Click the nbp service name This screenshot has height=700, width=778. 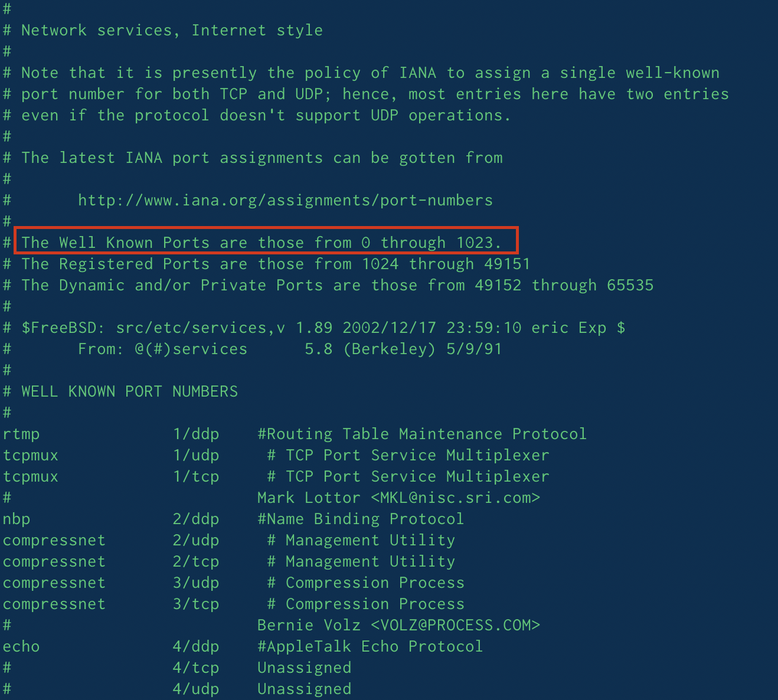tap(17, 519)
